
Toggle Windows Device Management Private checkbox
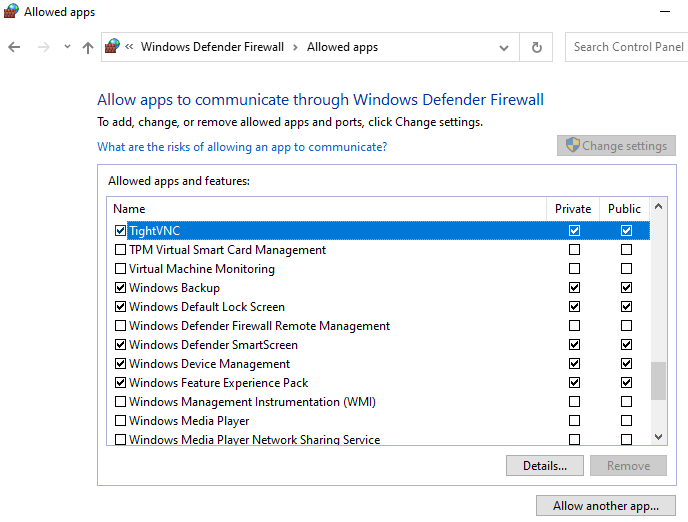pyautogui.click(x=574, y=364)
